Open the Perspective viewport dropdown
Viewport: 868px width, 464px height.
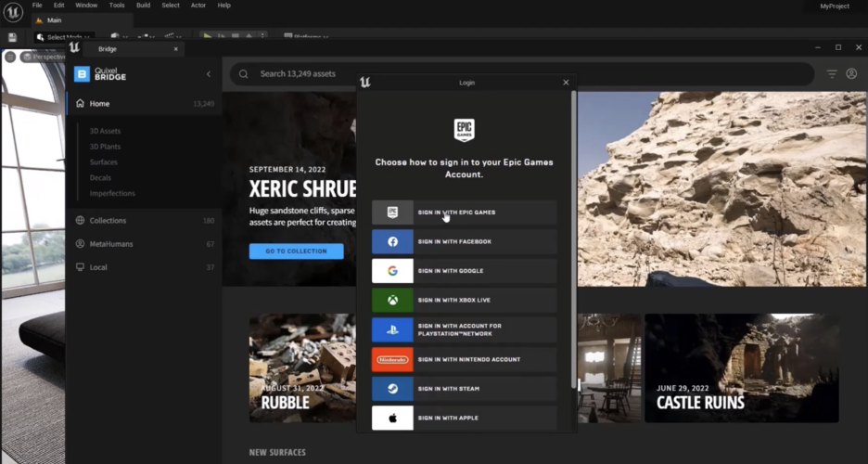point(44,57)
